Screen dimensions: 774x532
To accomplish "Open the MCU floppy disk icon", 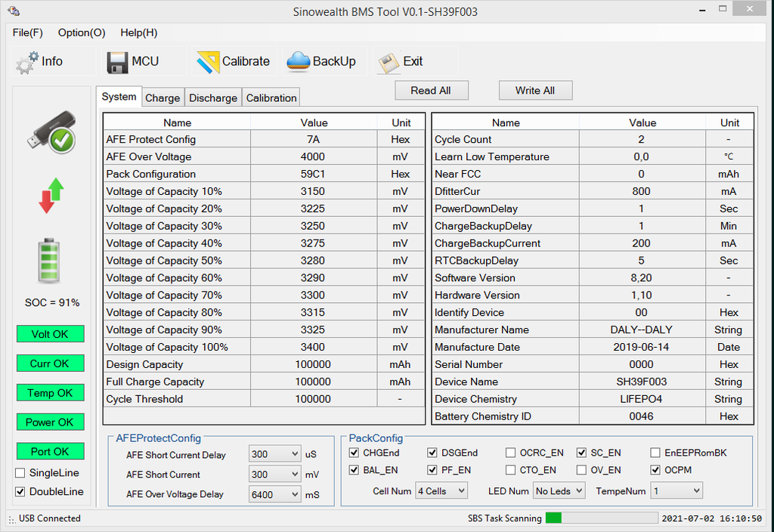I will 117,62.
